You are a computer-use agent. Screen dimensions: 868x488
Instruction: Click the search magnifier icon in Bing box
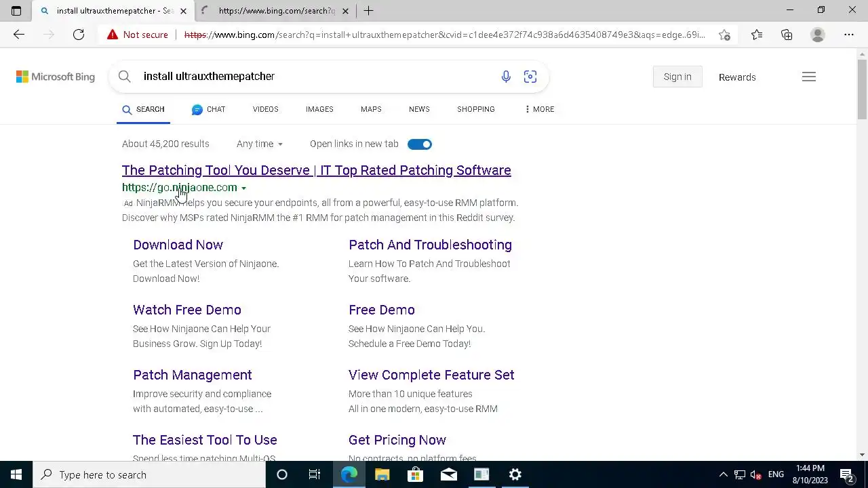pos(125,77)
